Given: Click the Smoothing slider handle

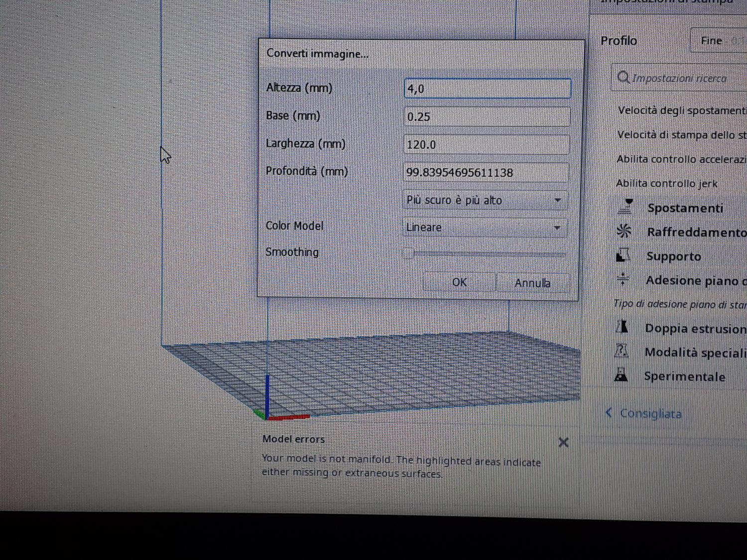Looking at the screenshot, I should coord(408,253).
